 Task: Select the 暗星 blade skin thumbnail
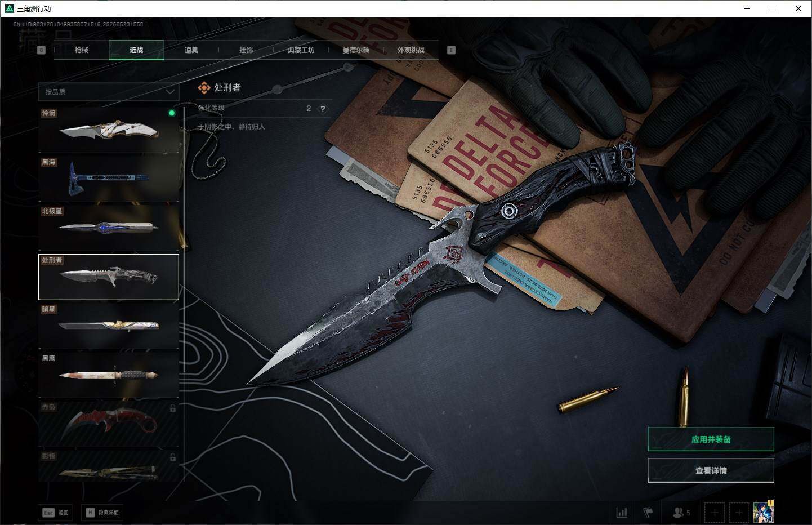click(x=109, y=326)
